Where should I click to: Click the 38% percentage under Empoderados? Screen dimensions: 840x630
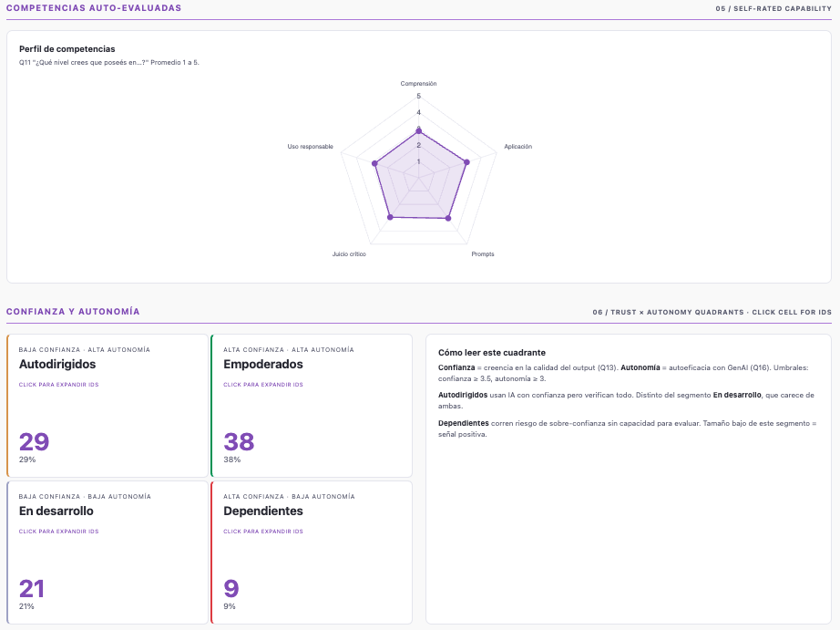point(232,460)
